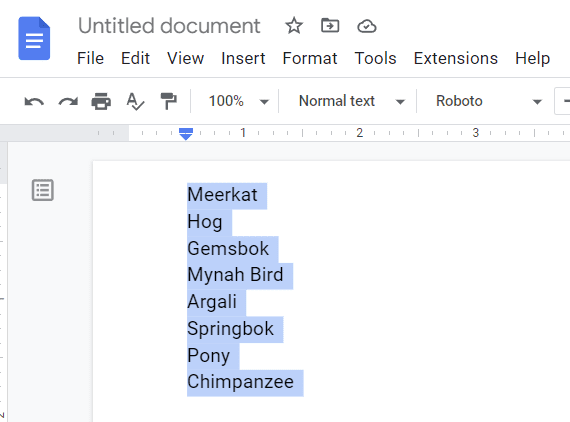Click the Print icon
Viewport: 570px width, 422px height.
[x=101, y=101]
